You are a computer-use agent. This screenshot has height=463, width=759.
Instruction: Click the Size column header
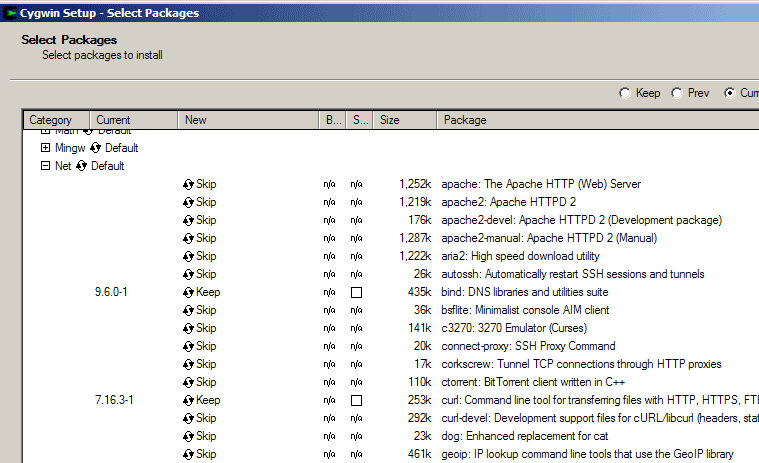click(405, 120)
